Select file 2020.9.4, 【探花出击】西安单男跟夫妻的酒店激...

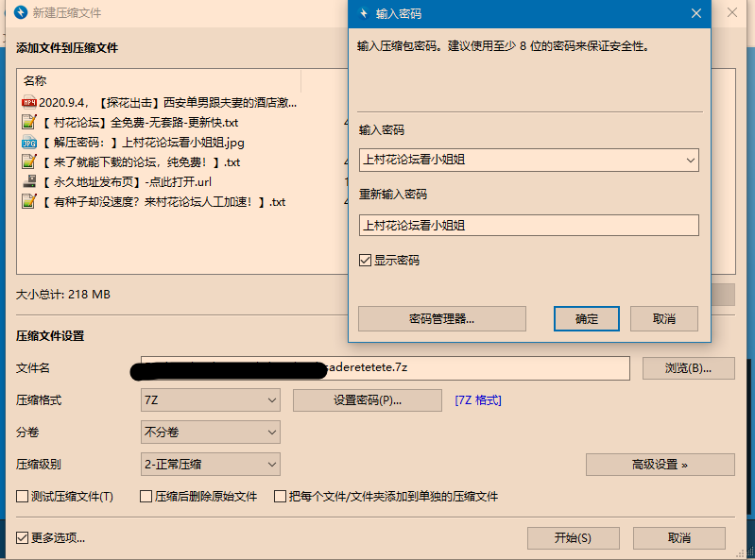pos(167,102)
